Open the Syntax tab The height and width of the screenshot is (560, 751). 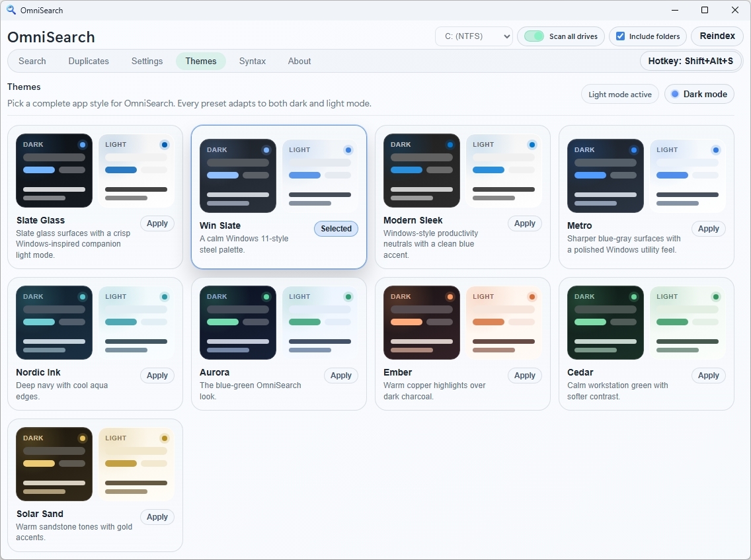(252, 61)
